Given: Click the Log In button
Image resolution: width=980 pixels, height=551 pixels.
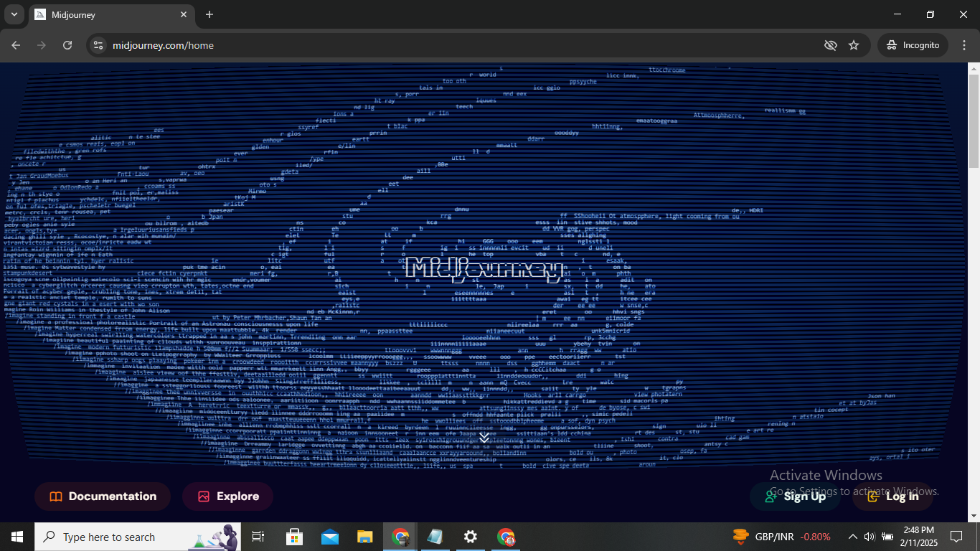Looking at the screenshot, I should 893,496.
